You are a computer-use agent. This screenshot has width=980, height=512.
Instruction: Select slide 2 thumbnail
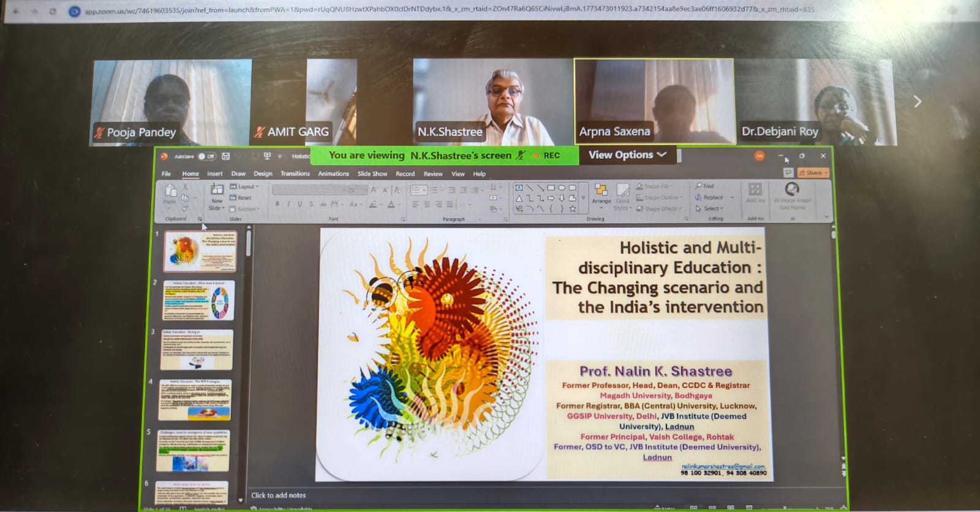(199, 300)
